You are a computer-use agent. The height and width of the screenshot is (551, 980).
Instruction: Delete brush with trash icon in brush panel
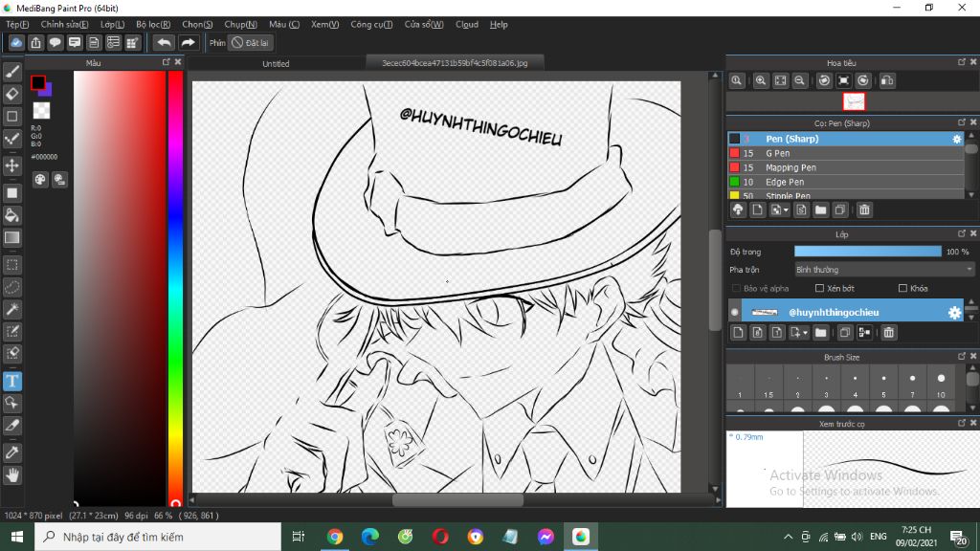(x=864, y=209)
